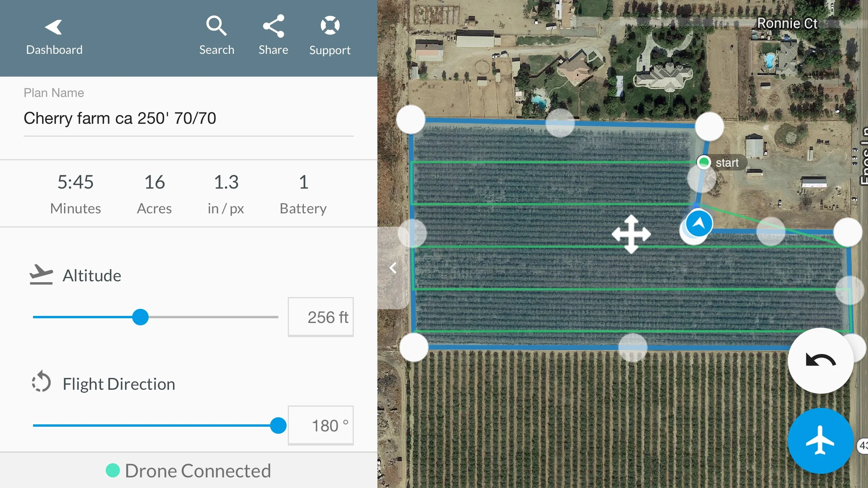Collapse the settings panel chevron
Image resolution: width=868 pixels, height=488 pixels.
coord(393,268)
